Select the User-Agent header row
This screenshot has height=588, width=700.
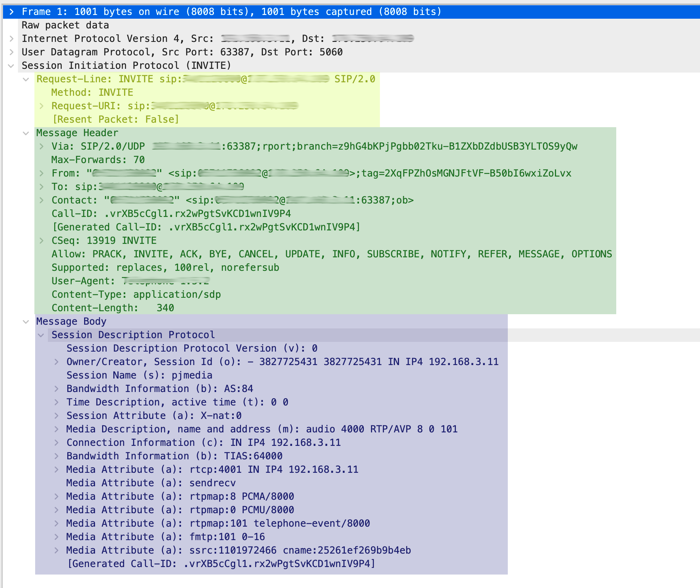pyautogui.click(x=131, y=281)
